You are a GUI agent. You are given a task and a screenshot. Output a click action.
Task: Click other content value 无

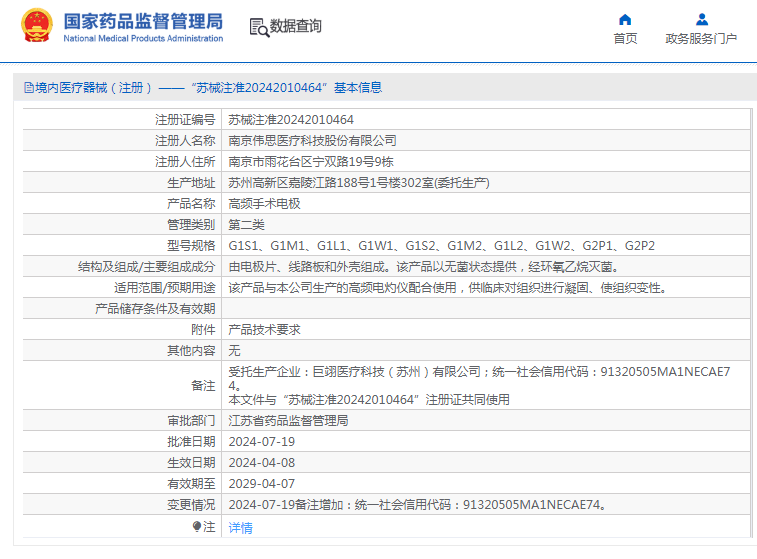coord(234,350)
